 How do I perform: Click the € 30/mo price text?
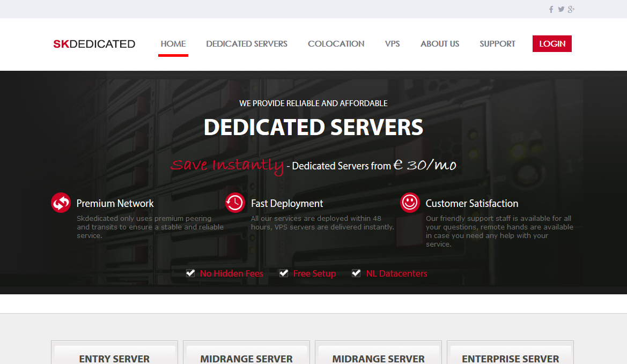tap(425, 165)
